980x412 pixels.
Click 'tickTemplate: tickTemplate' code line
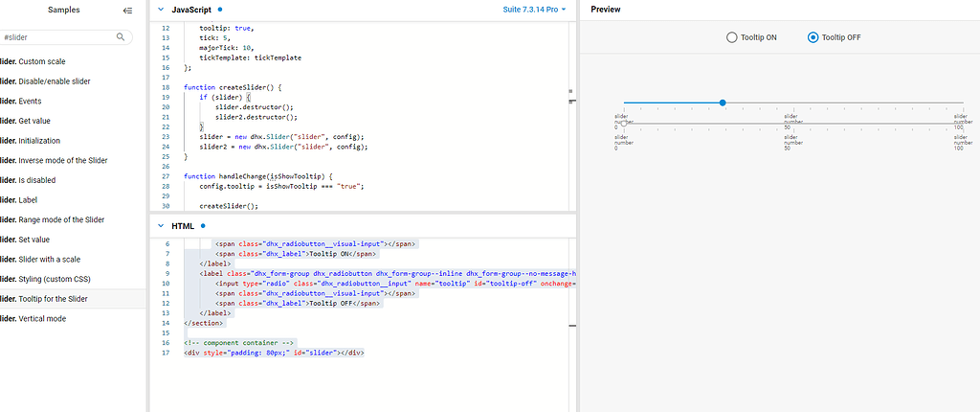pyautogui.click(x=250, y=57)
